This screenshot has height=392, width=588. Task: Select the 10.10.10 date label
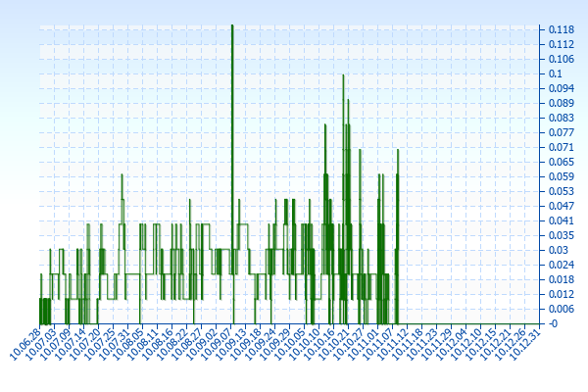tap(305, 344)
